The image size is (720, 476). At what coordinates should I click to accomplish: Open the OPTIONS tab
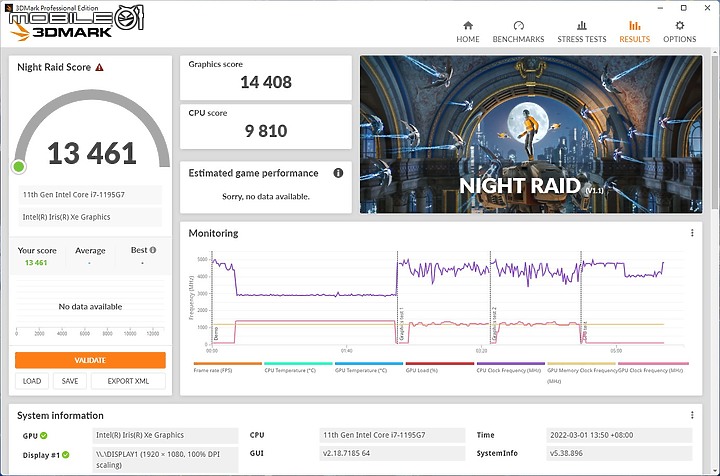[x=679, y=32]
